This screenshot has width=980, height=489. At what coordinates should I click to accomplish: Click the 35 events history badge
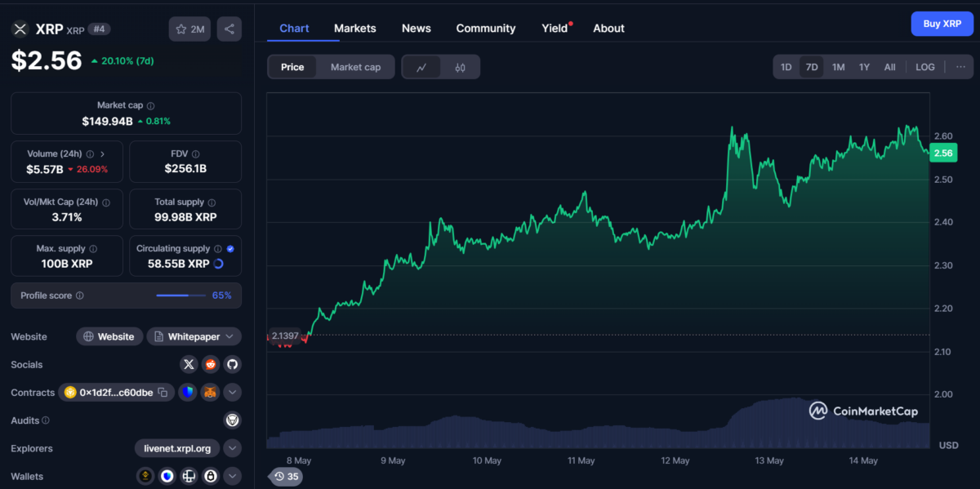click(286, 476)
